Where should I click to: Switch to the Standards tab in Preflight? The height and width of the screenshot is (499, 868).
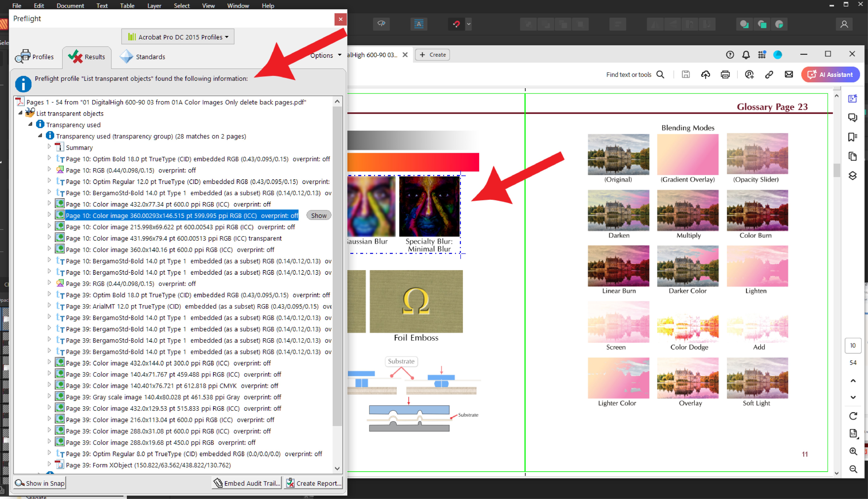pyautogui.click(x=142, y=56)
